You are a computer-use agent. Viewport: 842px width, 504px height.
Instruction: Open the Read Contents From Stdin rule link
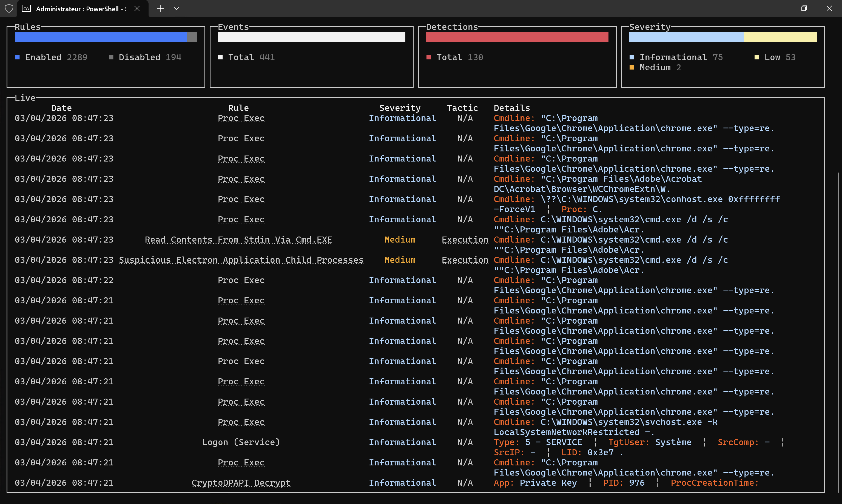coord(238,240)
